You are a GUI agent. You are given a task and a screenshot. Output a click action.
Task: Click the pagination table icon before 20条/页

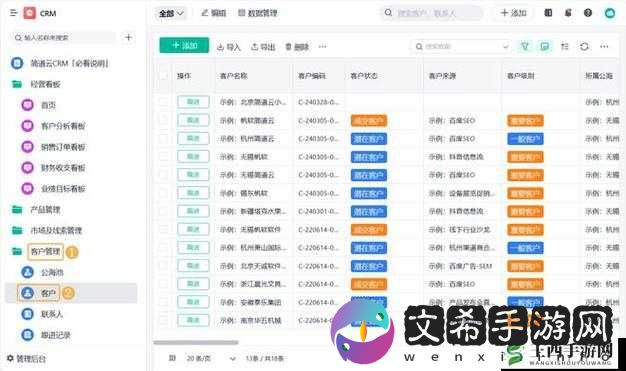point(172,358)
